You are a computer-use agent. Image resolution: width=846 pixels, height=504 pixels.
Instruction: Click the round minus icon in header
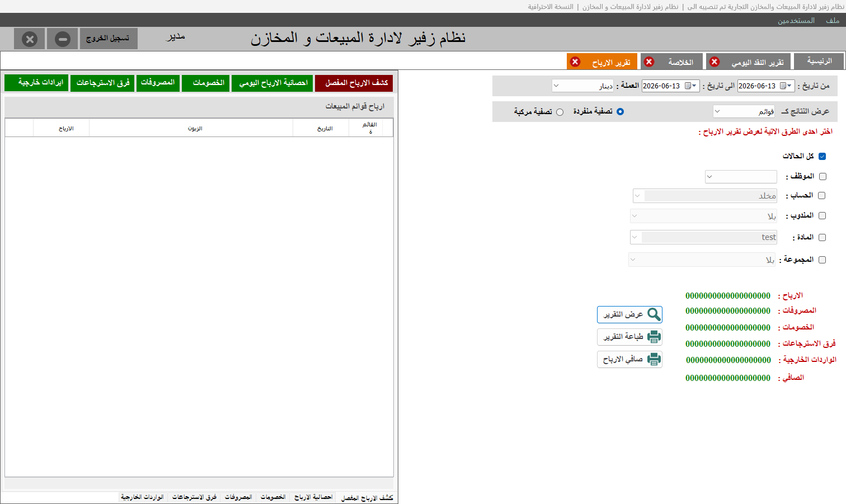click(63, 39)
